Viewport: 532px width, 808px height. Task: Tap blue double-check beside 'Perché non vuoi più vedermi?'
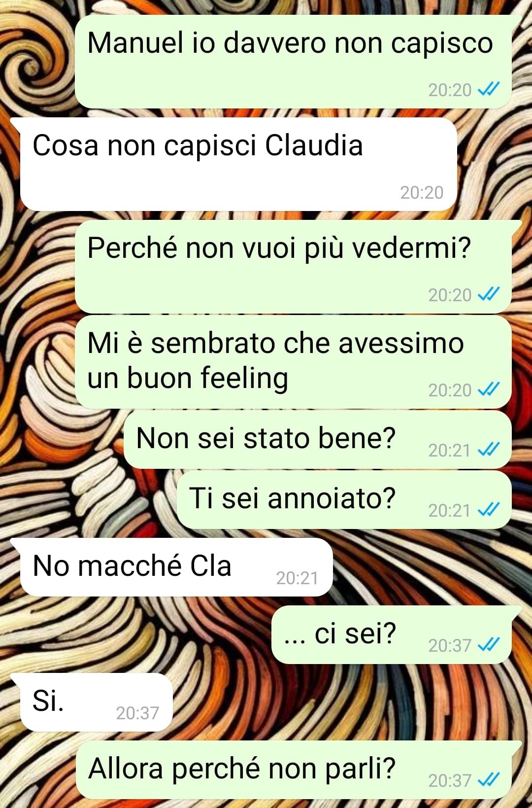point(489,294)
